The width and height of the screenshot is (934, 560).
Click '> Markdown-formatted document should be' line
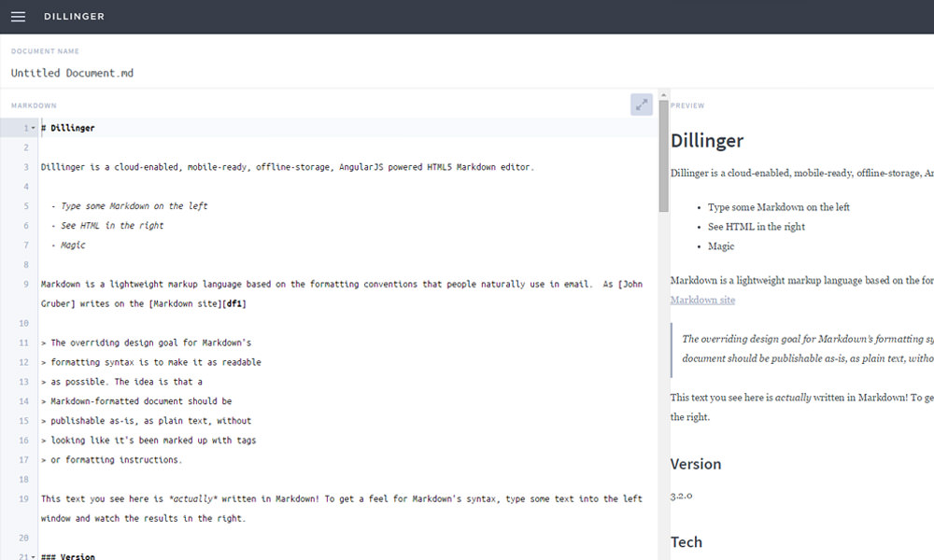tap(136, 401)
